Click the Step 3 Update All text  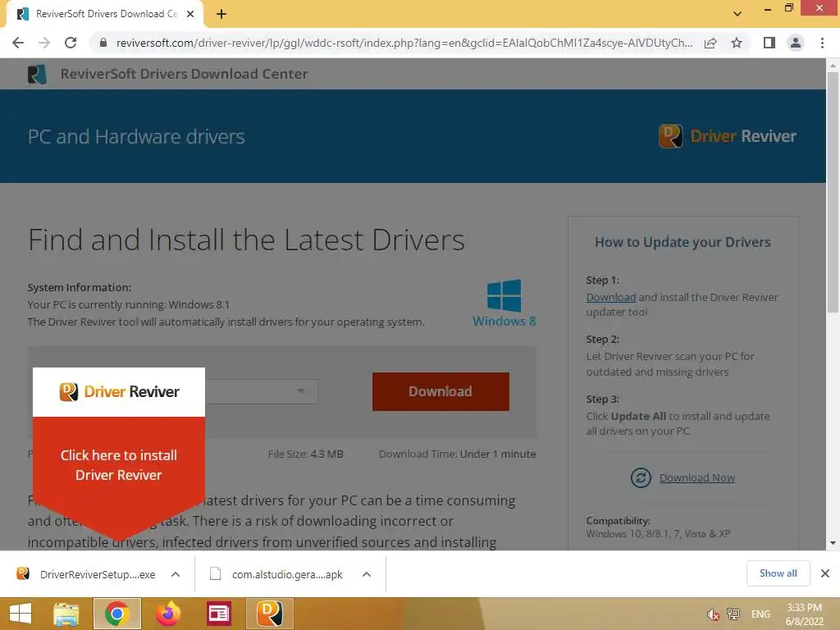click(678, 423)
